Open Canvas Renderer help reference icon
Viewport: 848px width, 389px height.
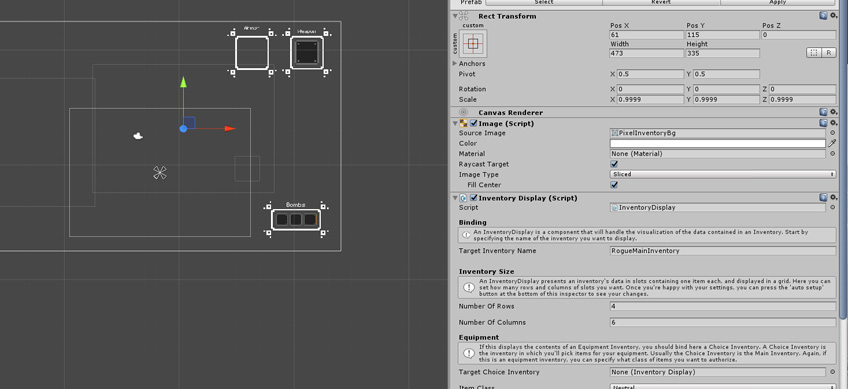coord(823,113)
